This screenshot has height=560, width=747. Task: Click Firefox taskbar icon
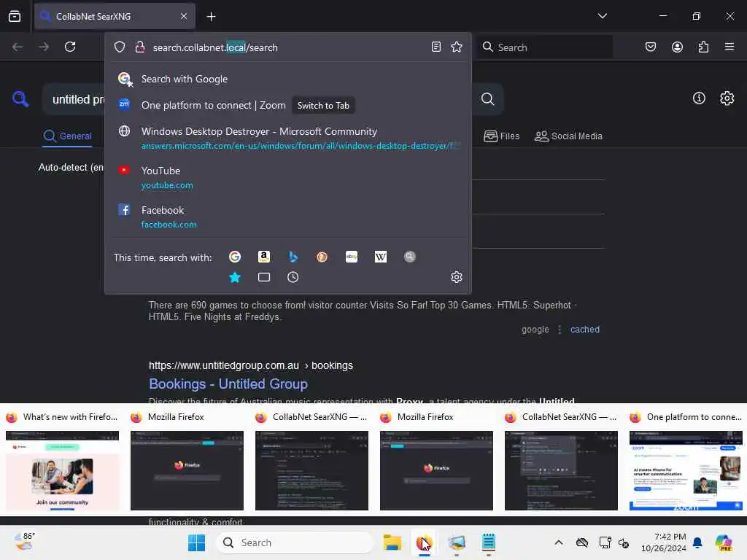tap(424, 542)
